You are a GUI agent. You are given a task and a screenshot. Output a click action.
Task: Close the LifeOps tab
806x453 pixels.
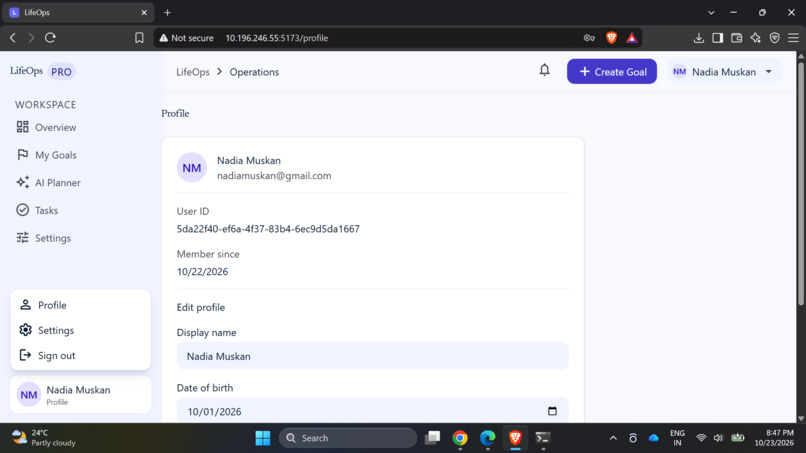pos(144,12)
